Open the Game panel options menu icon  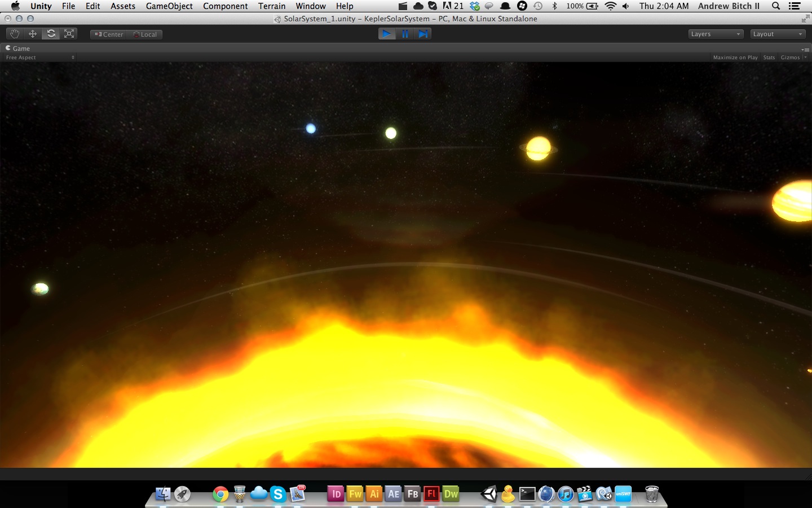pyautogui.click(x=805, y=49)
